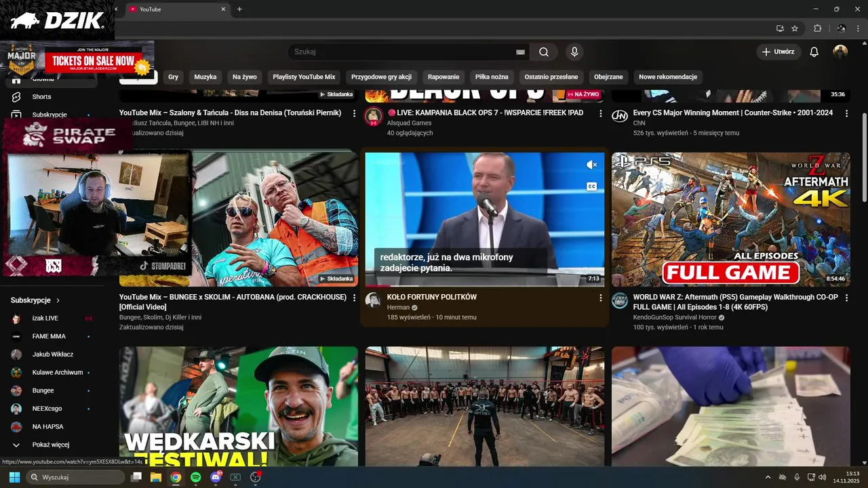Screen dimensions: 868x488
Task: Open ChN channel avatar
Action: point(619,117)
